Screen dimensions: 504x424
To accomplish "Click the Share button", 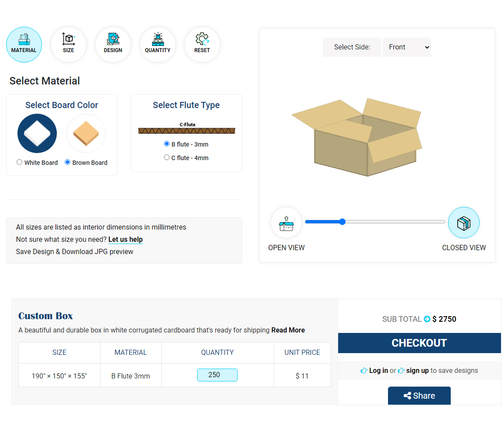I will [x=419, y=396].
